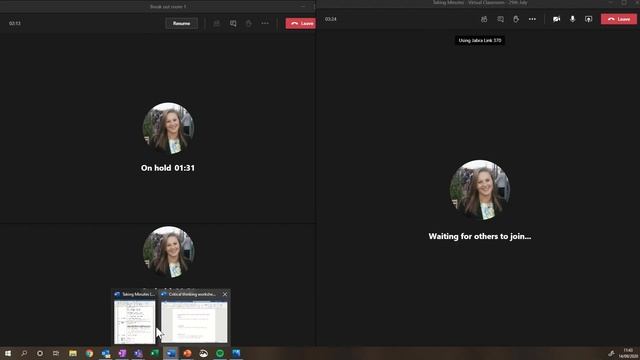Open Cortana from the taskbar
This screenshot has height=360, width=640.
coord(40,353)
